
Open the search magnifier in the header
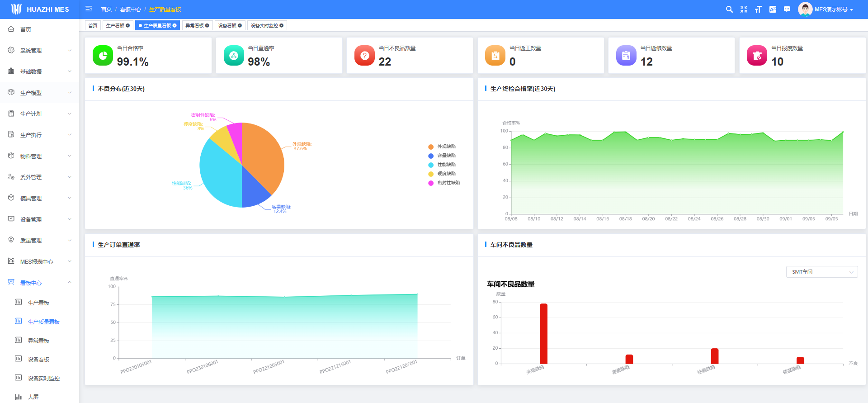coord(729,9)
